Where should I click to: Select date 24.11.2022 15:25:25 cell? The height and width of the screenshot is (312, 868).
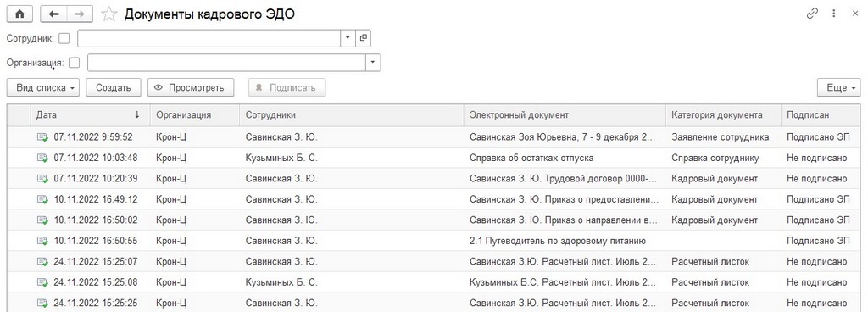(95, 304)
